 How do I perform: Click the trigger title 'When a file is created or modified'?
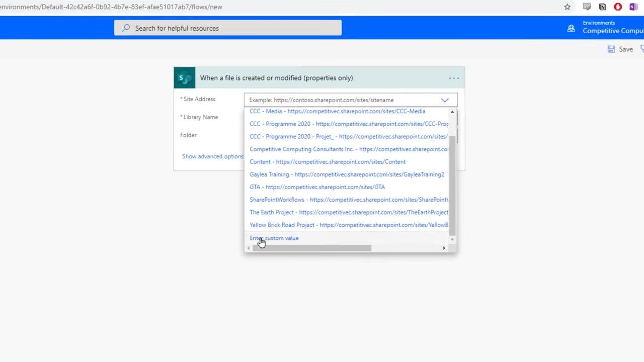point(276,78)
